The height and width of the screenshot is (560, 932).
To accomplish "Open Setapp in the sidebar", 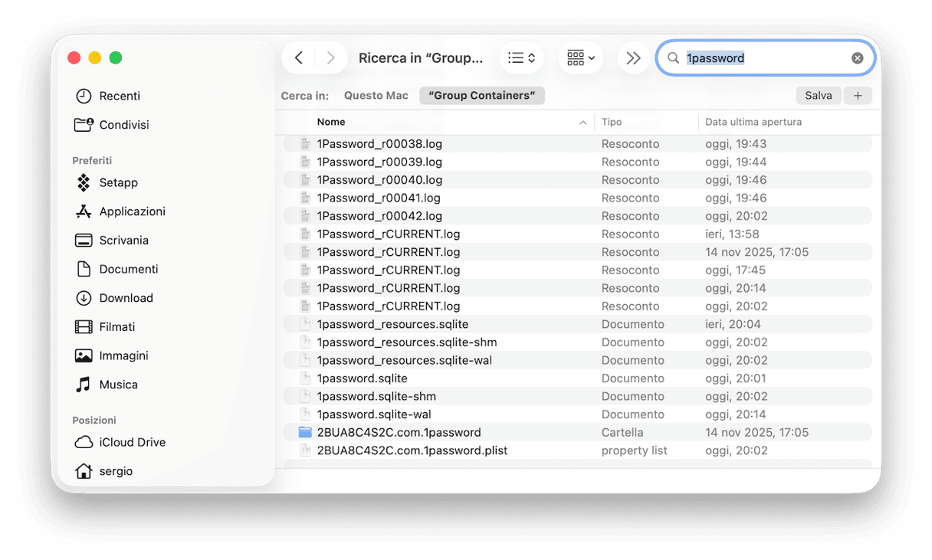I will click(x=118, y=183).
